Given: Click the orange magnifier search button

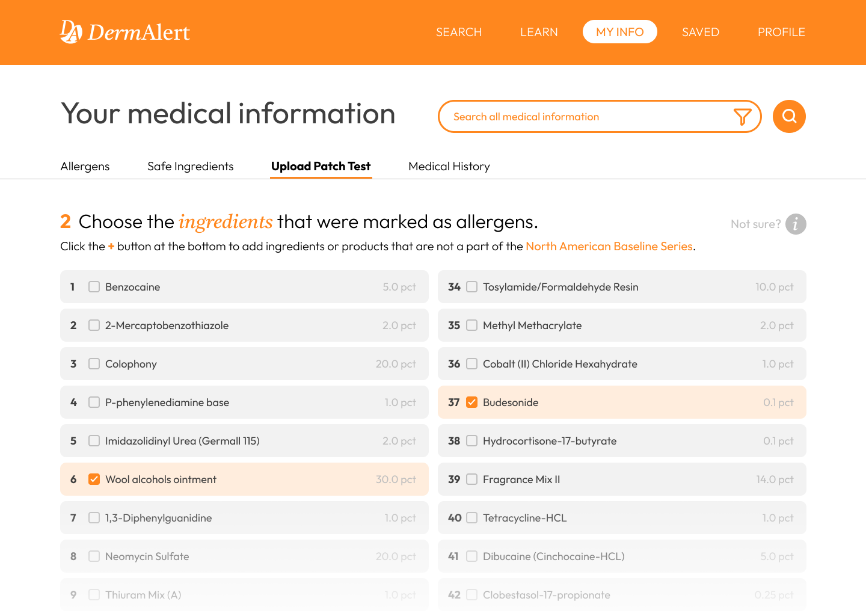Looking at the screenshot, I should (789, 116).
